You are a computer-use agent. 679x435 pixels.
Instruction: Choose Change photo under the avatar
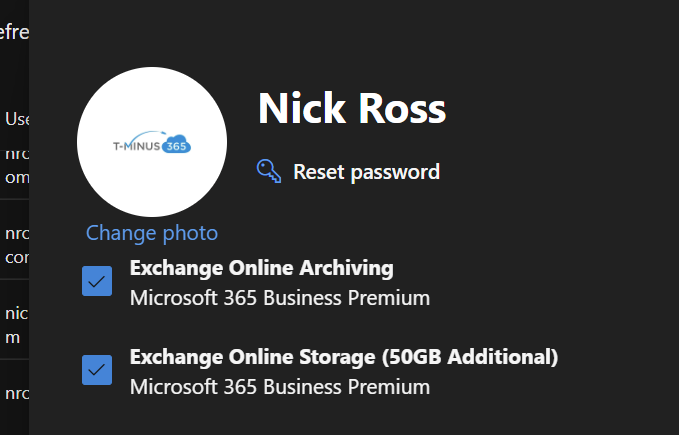[152, 233]
